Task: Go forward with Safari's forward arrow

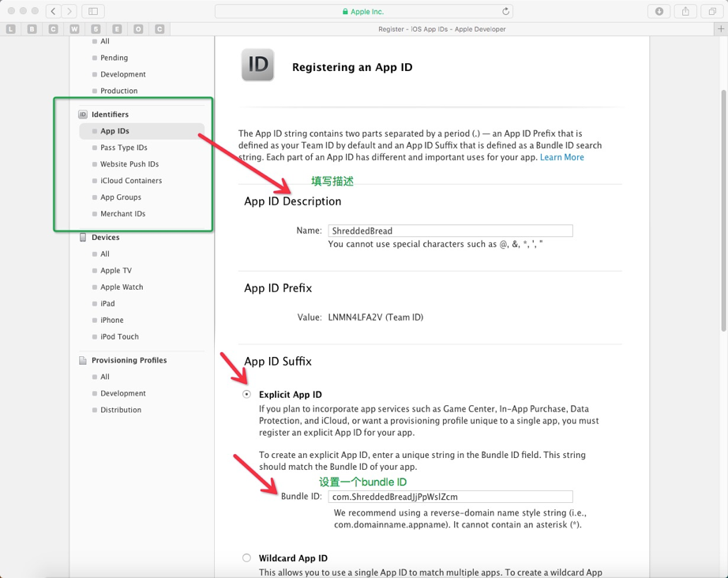Action: coord(69,11)
